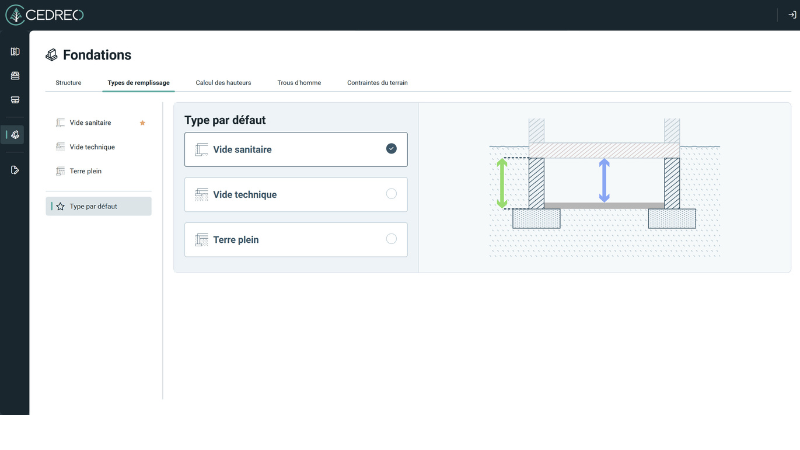Switch to Types de remplissage tab
Image resolution: width=800 pixels, height=450 pixels.
point(138,83)
